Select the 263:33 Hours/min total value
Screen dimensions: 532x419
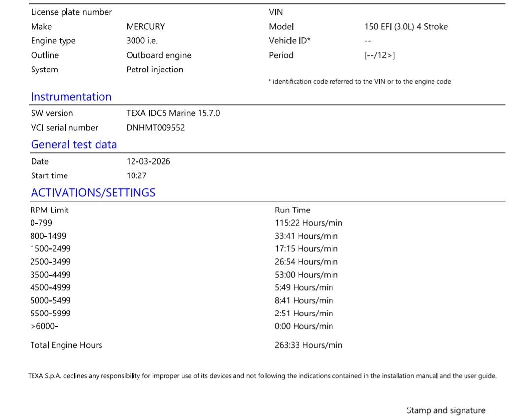(308, 345)
